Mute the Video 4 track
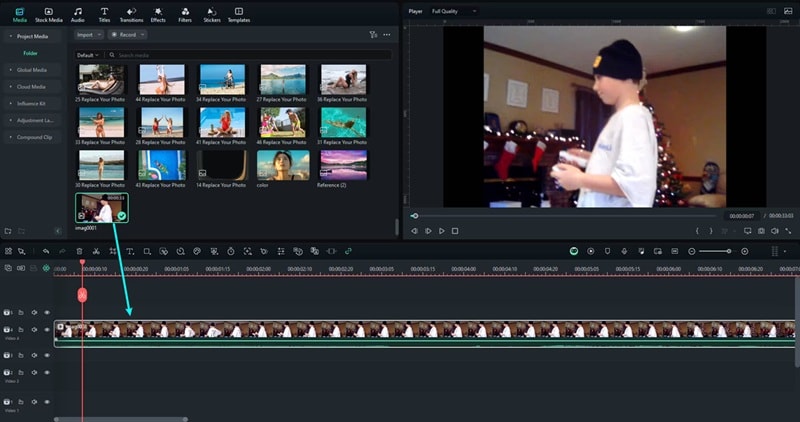Image resolution: width=800 pixels, height=422 pixels. [34, 330]
